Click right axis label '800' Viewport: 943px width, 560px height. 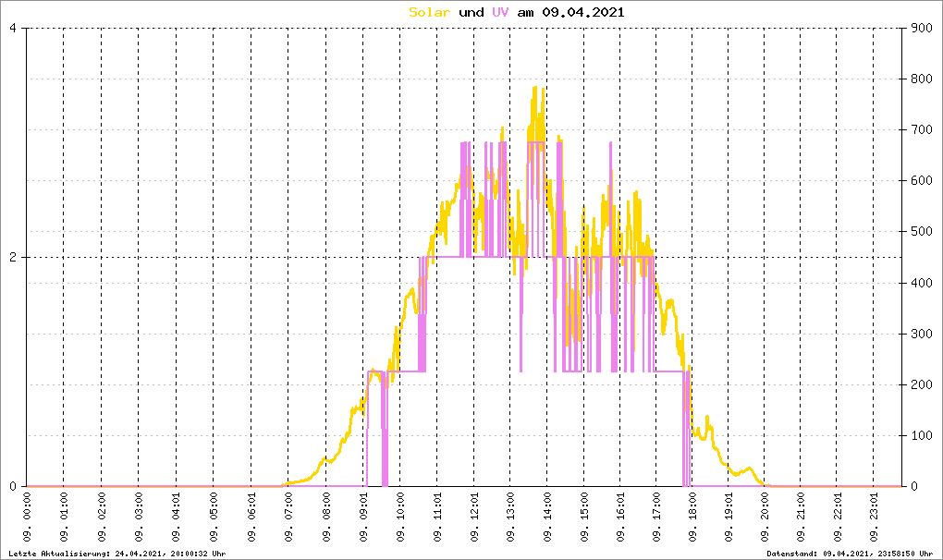tap(921, 79)
